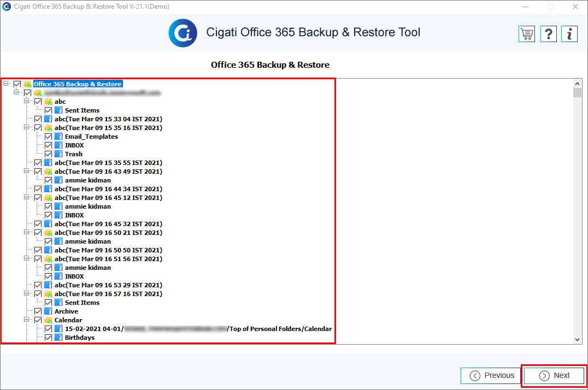Image resolution: width=588 pixels, height=390 pixels.
Task: Toggle checkbox for abc(Tue Mar 09 16 44 34 IST 2021)
Action: pos(38,189)
